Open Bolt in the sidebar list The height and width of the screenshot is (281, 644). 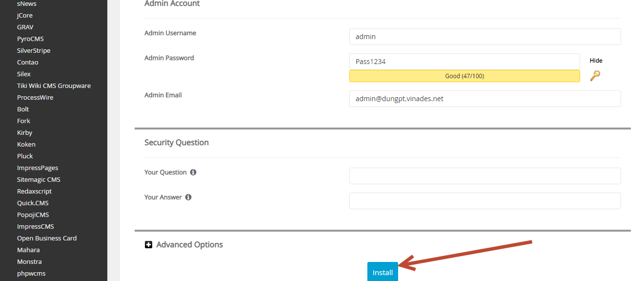(23, 109)
